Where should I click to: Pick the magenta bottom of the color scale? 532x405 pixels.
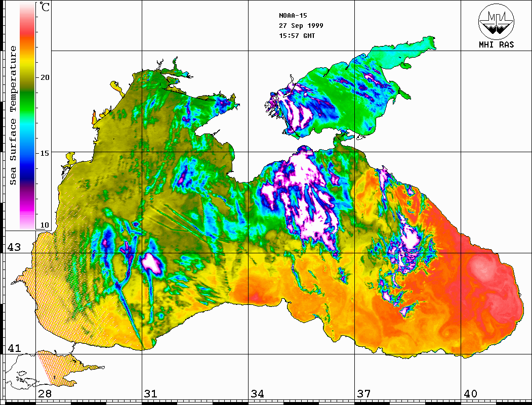(x=27, y=207)
